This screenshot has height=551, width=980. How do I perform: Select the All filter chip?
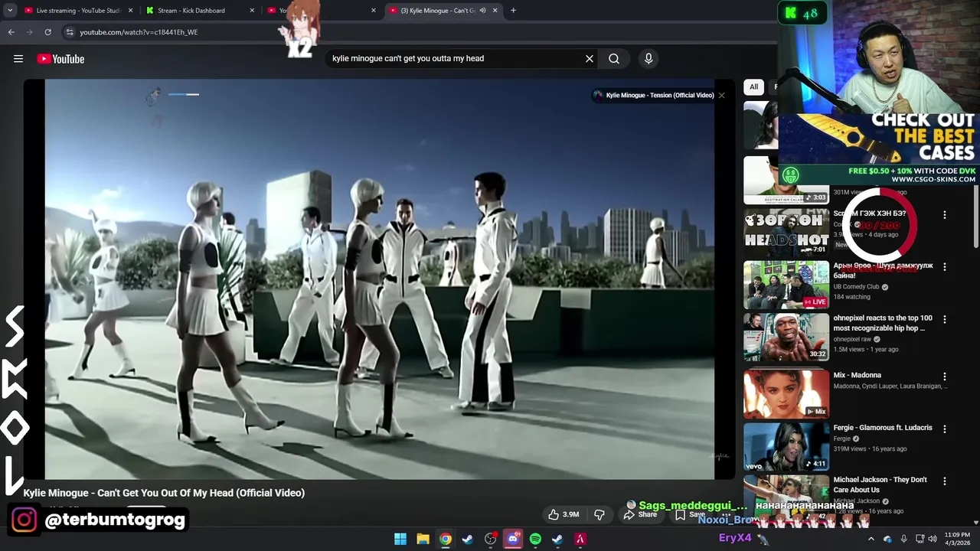753,86
